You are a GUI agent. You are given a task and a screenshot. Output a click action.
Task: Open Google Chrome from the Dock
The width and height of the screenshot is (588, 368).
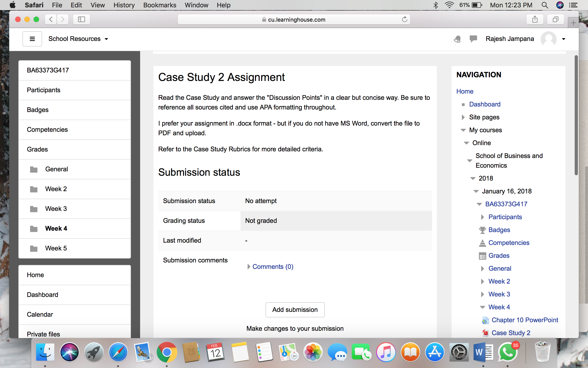tap(167, 352)
